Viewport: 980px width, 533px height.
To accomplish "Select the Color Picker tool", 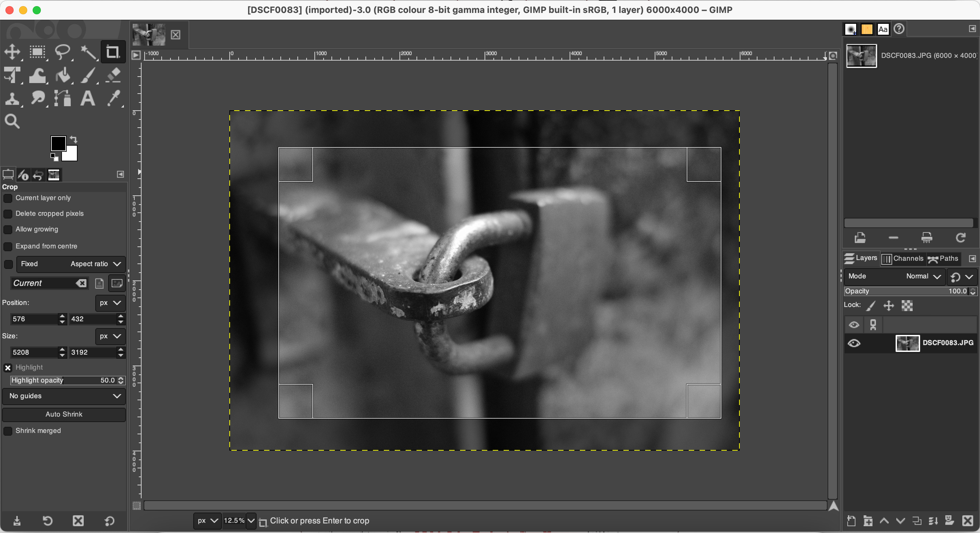I will coord(113,99).
